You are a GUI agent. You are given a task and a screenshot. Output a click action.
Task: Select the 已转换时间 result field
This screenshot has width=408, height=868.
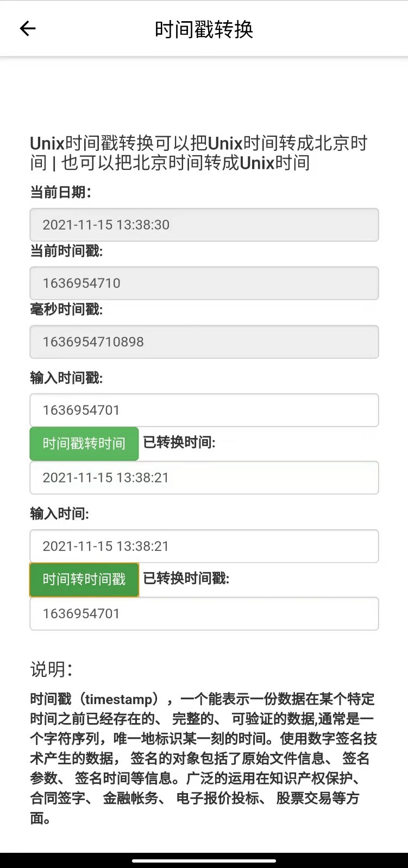[204, 478]
